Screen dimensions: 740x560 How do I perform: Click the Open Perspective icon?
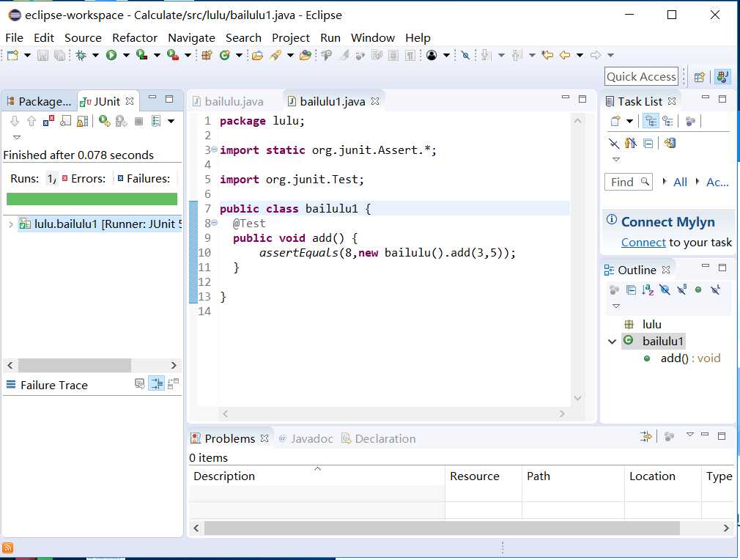coord(700,77)
